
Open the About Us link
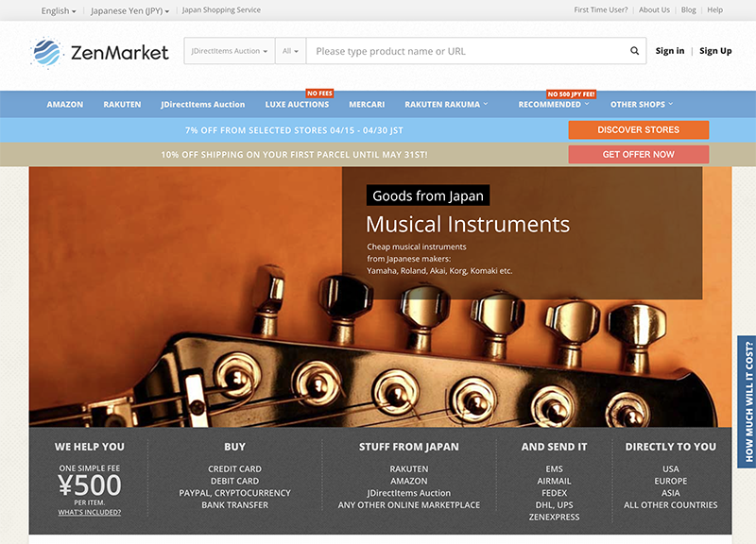(x=654, y=9)
